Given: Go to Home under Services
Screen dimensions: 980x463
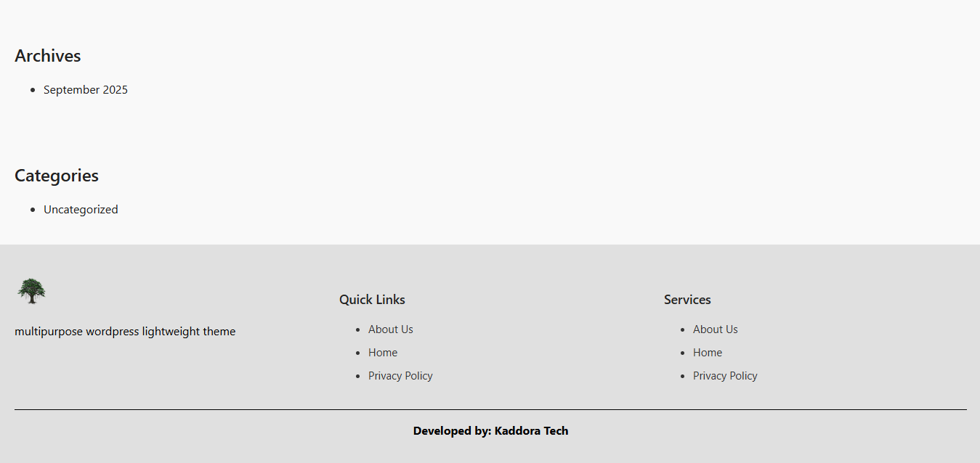Looking at the screenshot, I should (707, 353).
